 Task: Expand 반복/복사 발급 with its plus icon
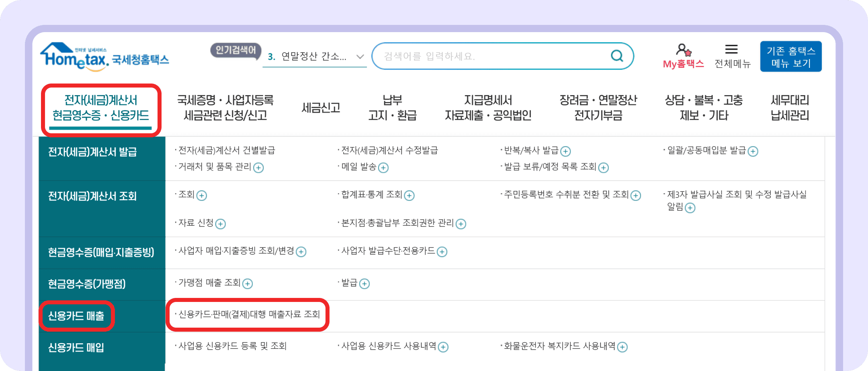click(566, 151)
